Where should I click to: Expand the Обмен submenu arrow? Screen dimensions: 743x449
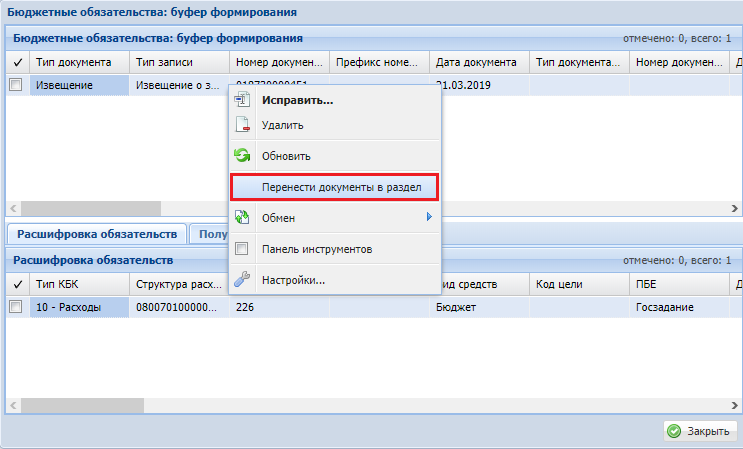click(429, 217)
